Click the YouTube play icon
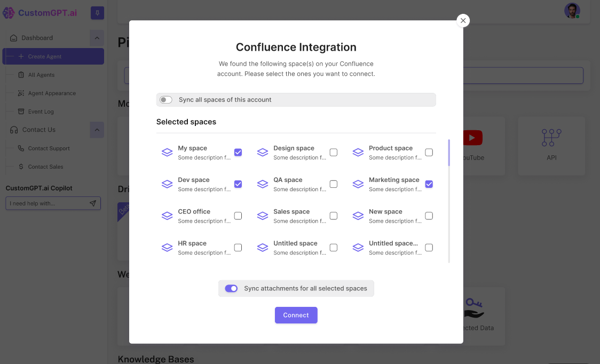This screenshot has height=364, width=600. (x=472, y=138)
